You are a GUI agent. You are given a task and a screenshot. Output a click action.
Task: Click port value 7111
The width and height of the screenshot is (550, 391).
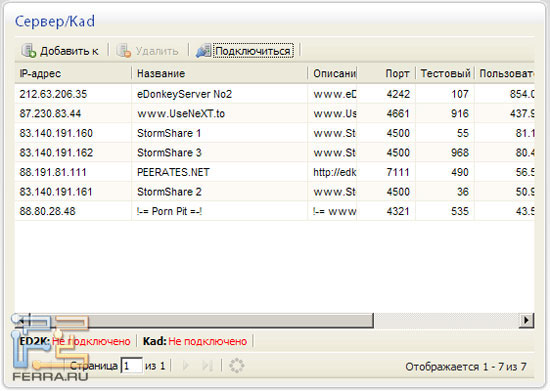(x=398, y=172)
